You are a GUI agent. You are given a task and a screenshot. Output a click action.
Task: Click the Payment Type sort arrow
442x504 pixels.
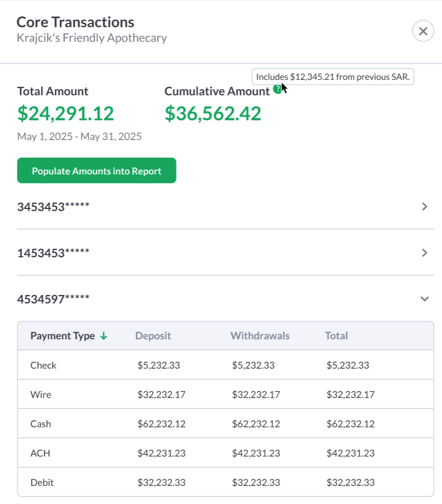pyautogui.click(x=104, y=336)
